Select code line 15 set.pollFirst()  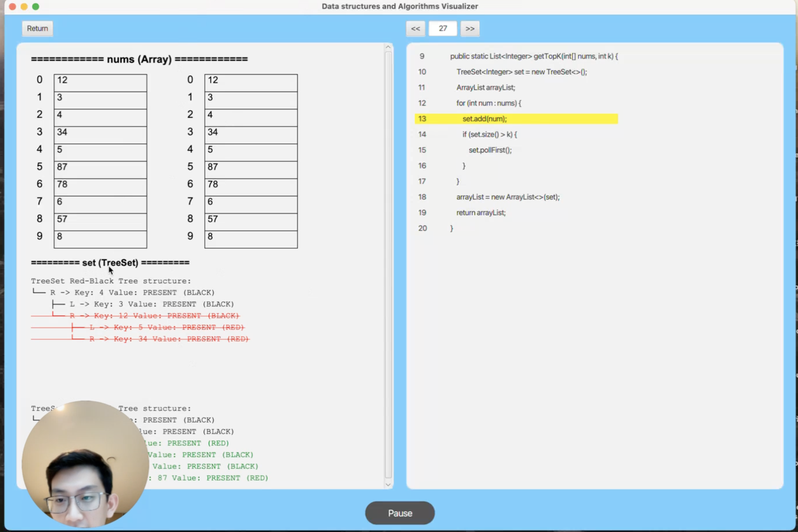[x=490, y=150]
